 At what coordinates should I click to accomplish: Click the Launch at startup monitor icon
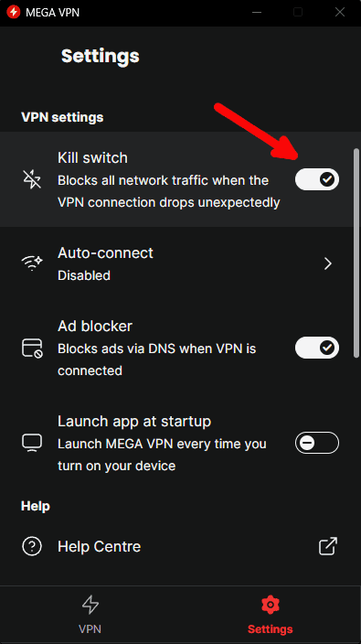[x=32, y=443]
